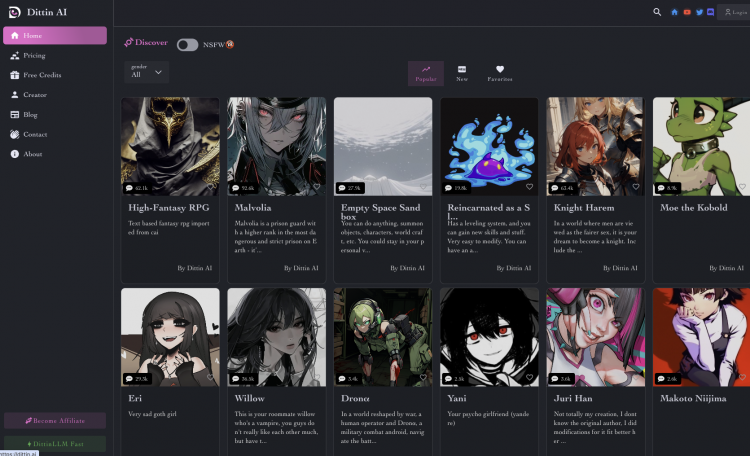Open Pricing in the sidebar
Image resolution: width=750 pixels, height=456 pixels.
35,56
